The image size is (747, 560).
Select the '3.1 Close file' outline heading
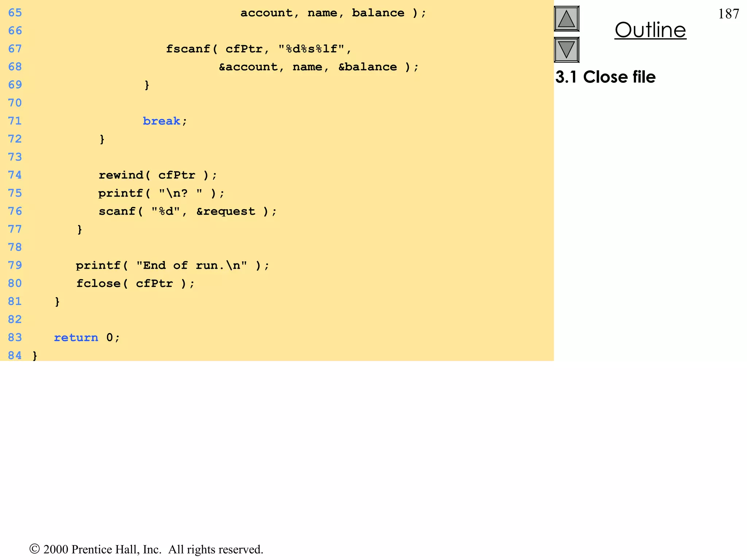605,77
